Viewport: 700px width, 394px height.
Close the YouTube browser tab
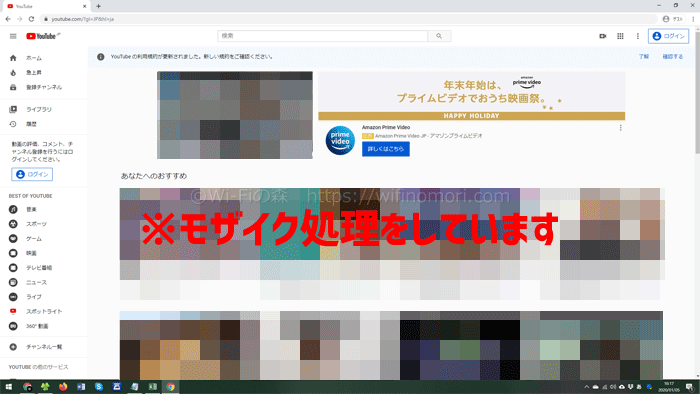click(84, 6)
